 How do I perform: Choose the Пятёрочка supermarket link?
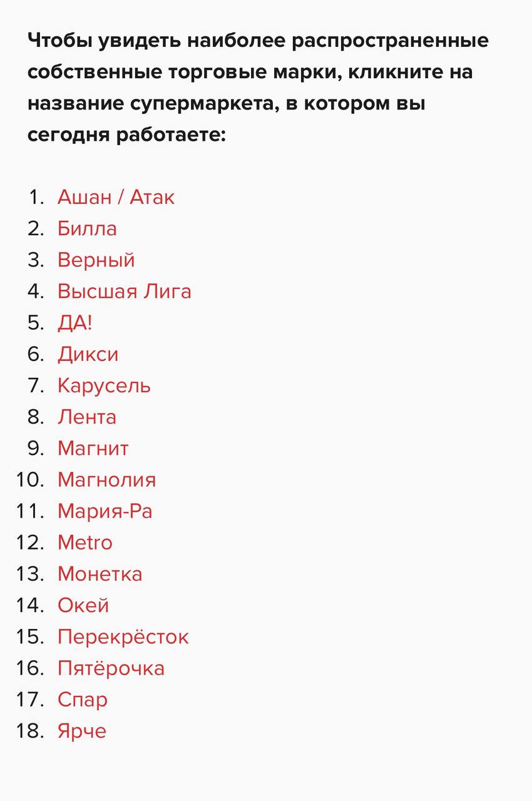[111, 668]
